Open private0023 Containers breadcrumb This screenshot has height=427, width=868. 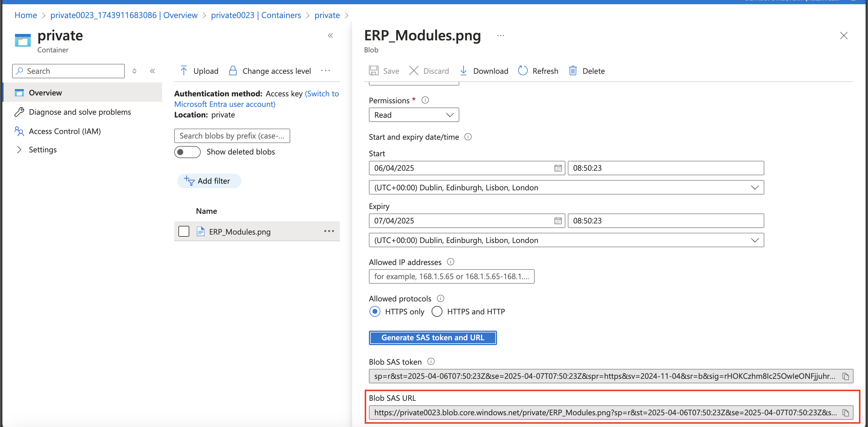click(256, 15)
